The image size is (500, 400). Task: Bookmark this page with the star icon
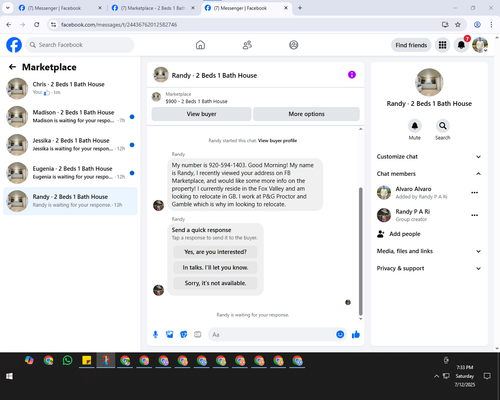[458, 25]
